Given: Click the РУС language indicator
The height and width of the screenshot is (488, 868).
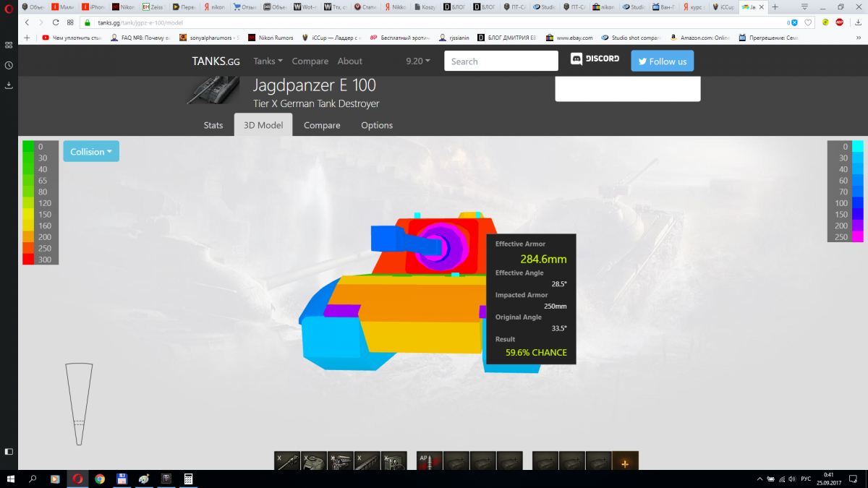Looking at the screenshot, I should tap(805, 479).
